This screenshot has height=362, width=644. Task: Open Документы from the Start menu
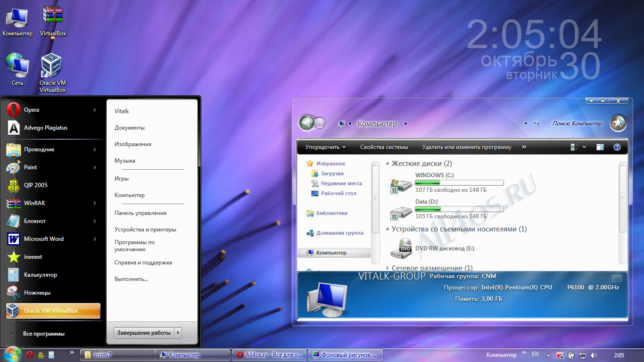[x=130, y=128]
